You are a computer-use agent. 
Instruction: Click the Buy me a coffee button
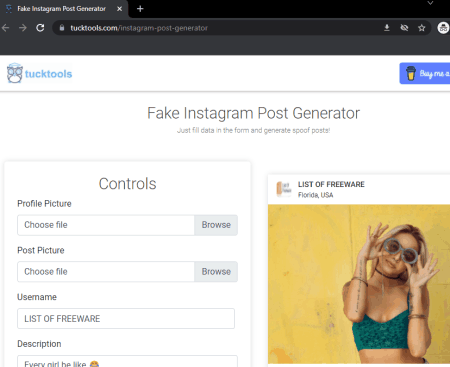[x=425, y=73]
